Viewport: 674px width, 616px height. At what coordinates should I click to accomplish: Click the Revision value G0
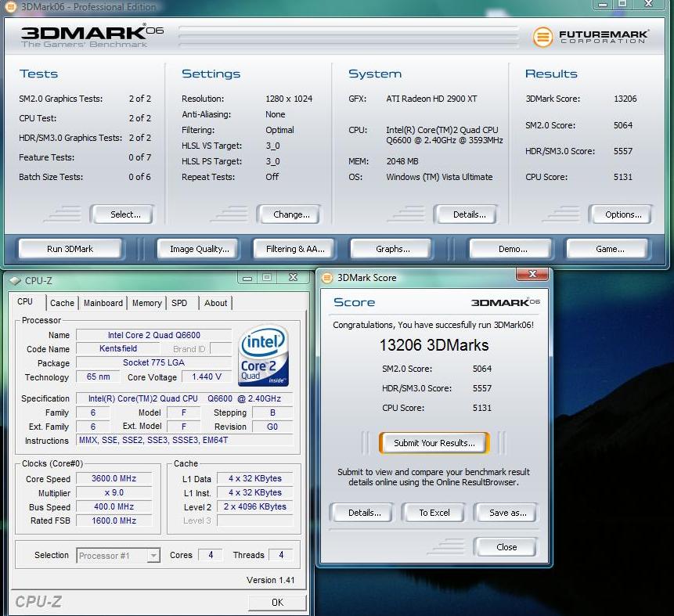272,427
